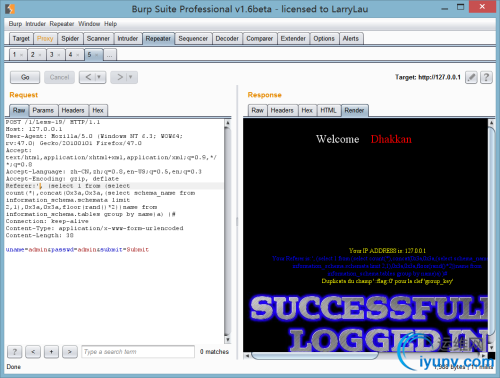Show the response Render view

click(354, 110)
